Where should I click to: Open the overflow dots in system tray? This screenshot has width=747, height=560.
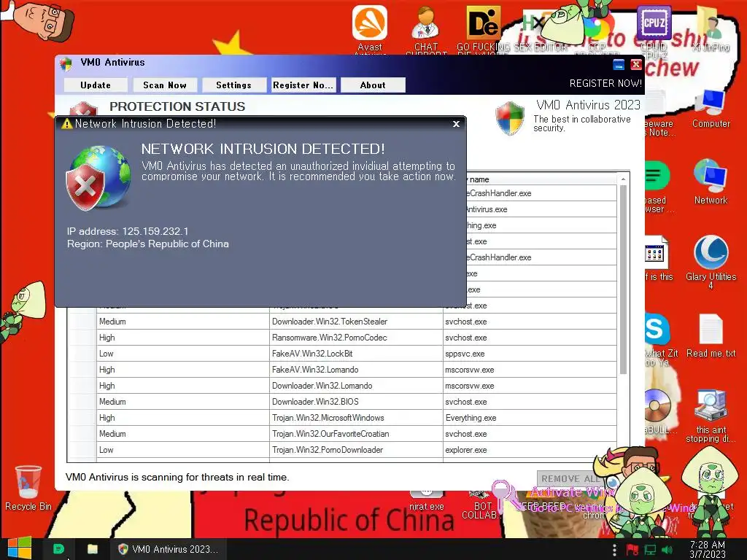point(614,550)
